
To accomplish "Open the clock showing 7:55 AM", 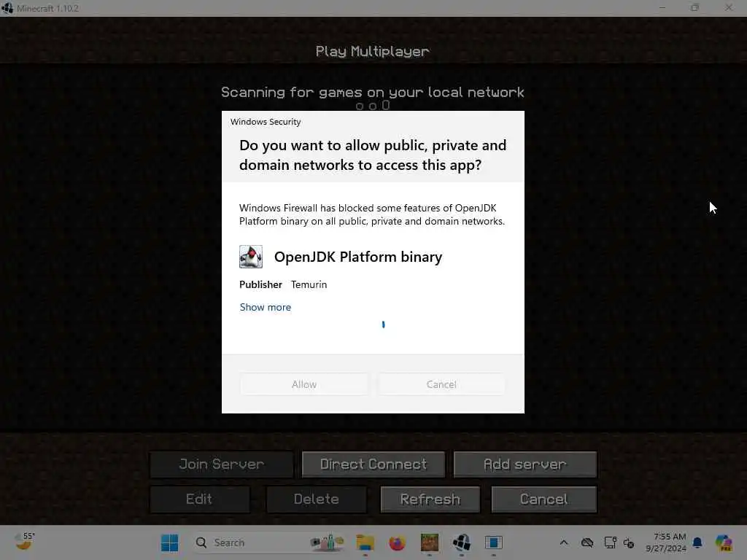I will tap(666, 542).
